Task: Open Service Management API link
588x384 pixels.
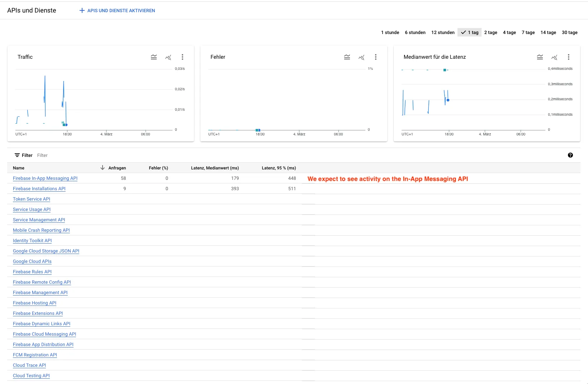Action: pos(39,220)
